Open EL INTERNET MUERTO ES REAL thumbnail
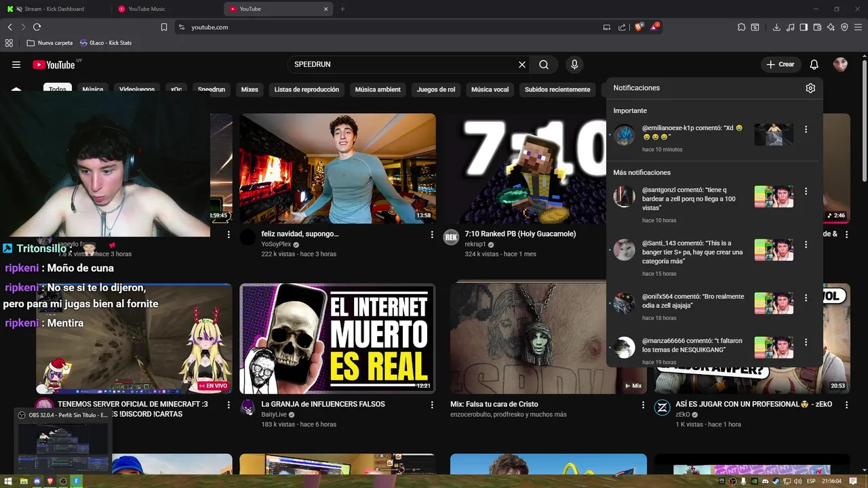The width and height of the screenshot is (868, 488). (338, 339)
